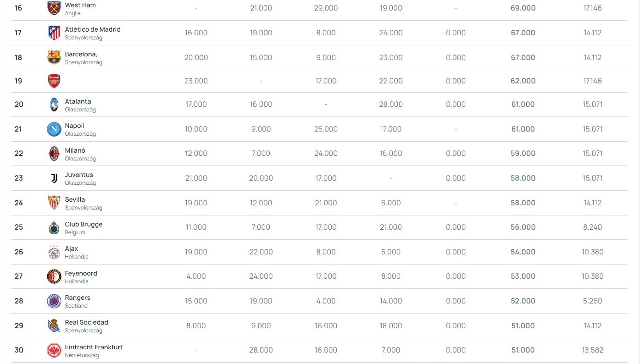Screen dimensions: 640x364
Task: Click the Sevilla club crest
Action: tap(54, 203)
